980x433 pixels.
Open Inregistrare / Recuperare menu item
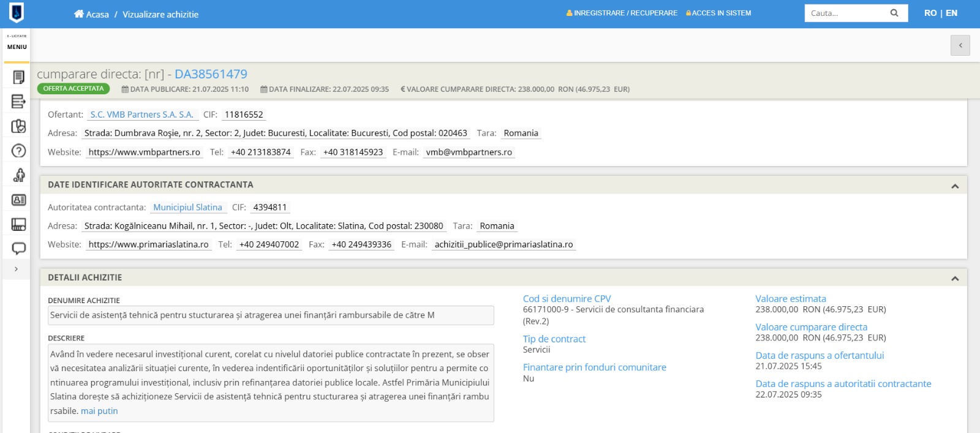(x=622, y=13)
